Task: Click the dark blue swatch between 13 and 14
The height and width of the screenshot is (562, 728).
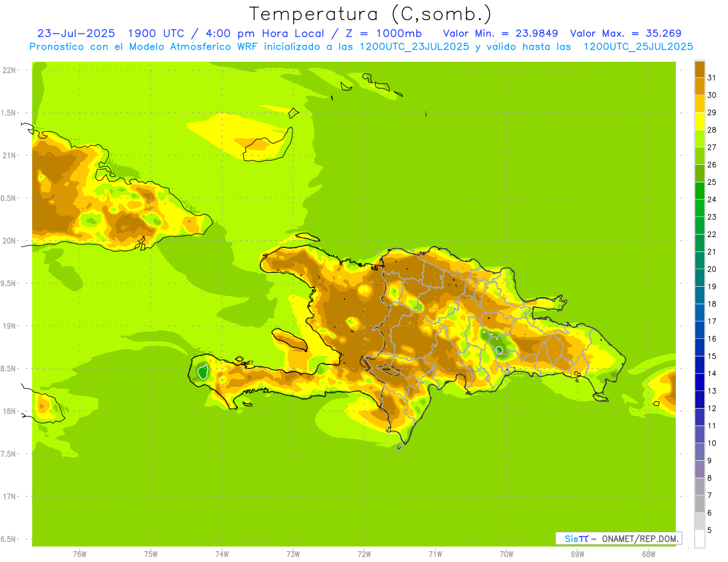Action: [x=700, y=382]
